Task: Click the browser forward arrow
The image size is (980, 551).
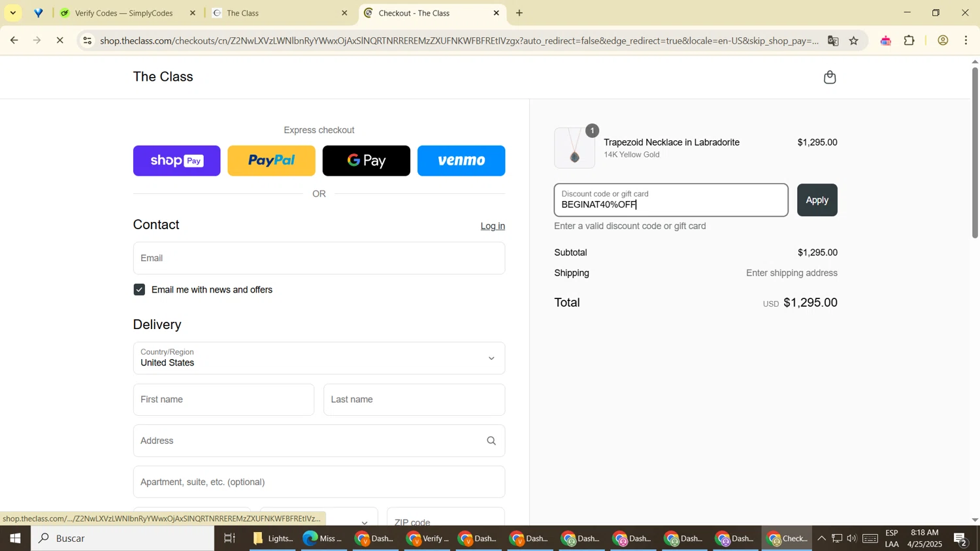Action: [x=37, y=40]
